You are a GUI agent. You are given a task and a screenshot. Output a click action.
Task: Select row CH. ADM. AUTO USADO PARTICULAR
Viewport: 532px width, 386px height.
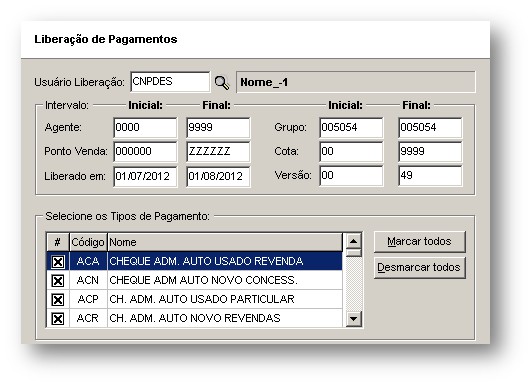click(x=194, y=299)
